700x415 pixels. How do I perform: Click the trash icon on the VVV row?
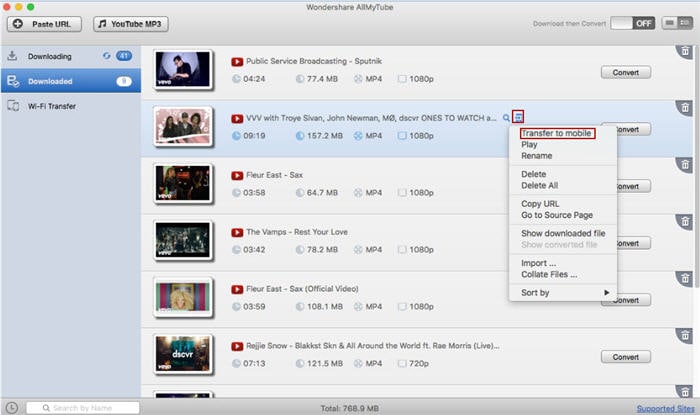tap(685, 108)
